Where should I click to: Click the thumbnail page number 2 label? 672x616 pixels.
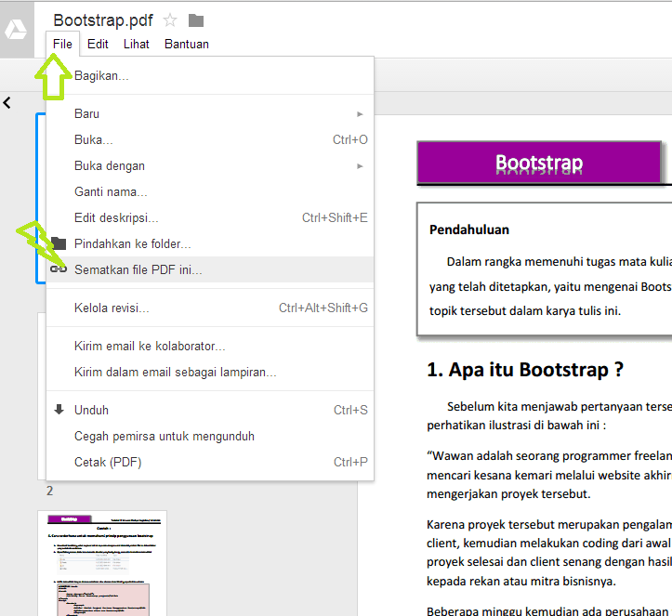(49, 491)
